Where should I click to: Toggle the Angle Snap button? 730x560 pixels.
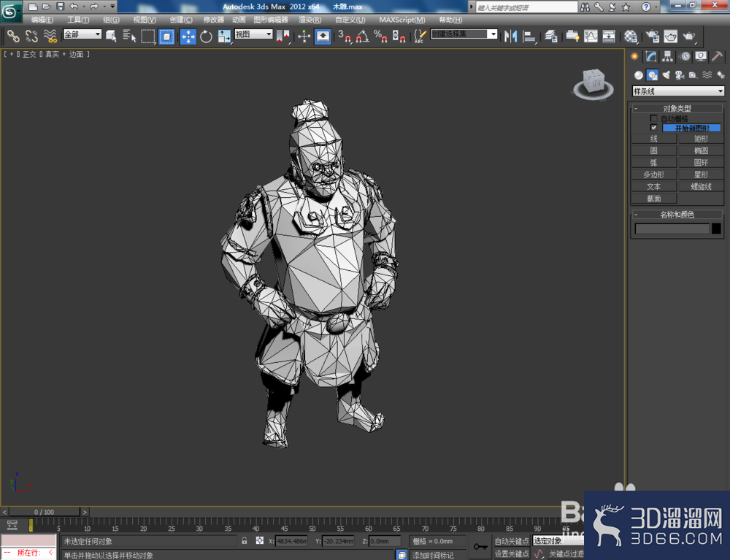point(363,37)
